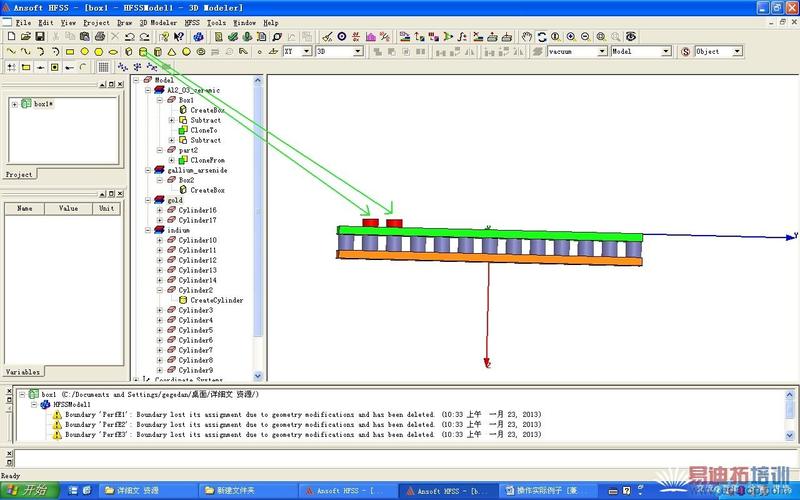Save the project with the floppy icon
This screenshot has width=800, height=500.
click(40, 37)
